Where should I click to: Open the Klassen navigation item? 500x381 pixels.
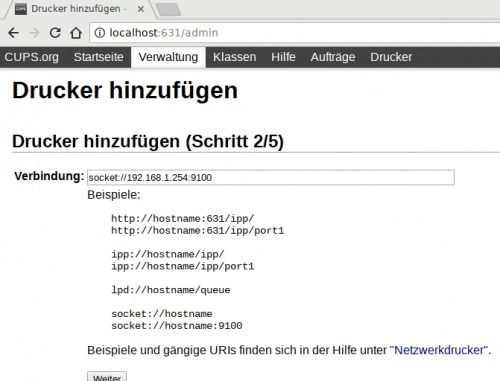pyautogui.click(x=235, y=57)
